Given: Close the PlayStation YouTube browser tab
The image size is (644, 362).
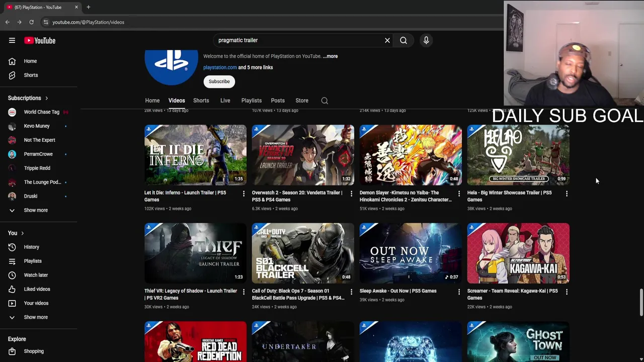Looking at the screenshot, I should tap(76, 7).
